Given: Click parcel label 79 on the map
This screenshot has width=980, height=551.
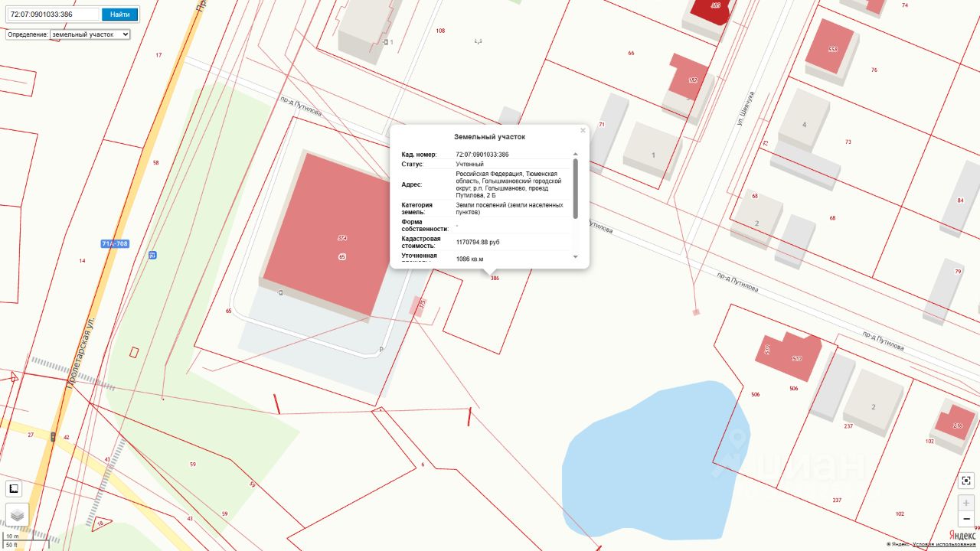Looking at the screenshot, I should click(x=958, y=272).
